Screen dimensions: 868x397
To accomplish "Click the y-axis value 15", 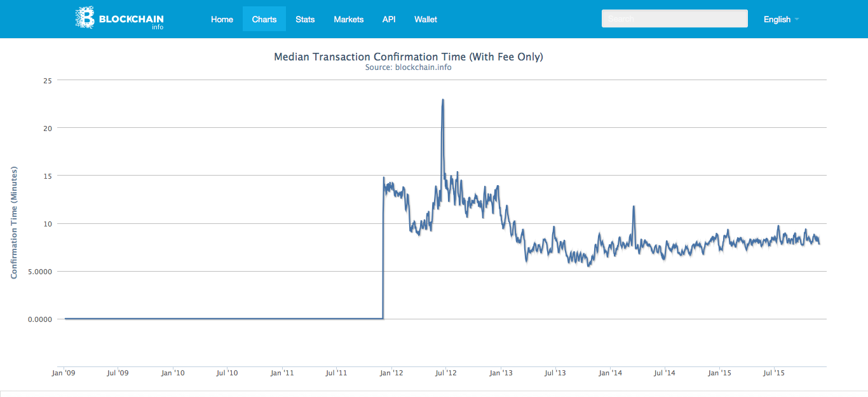I will coord(47,176).
